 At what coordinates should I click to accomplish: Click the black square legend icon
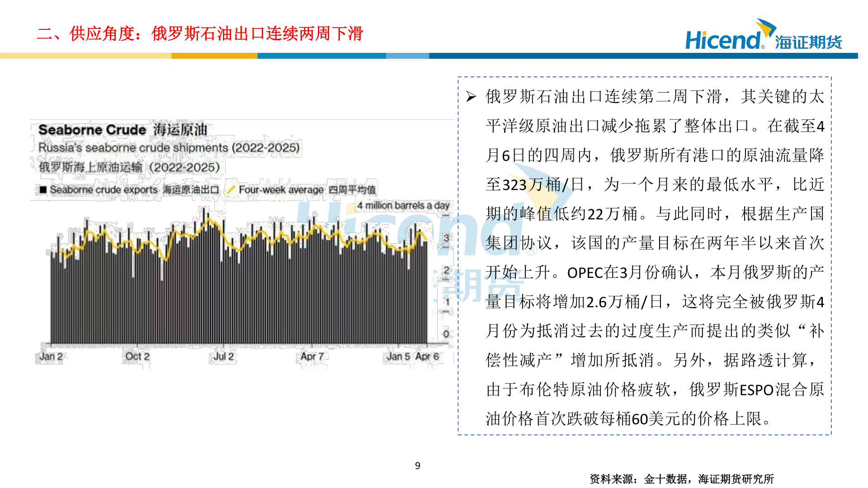[x=43, y=190]
